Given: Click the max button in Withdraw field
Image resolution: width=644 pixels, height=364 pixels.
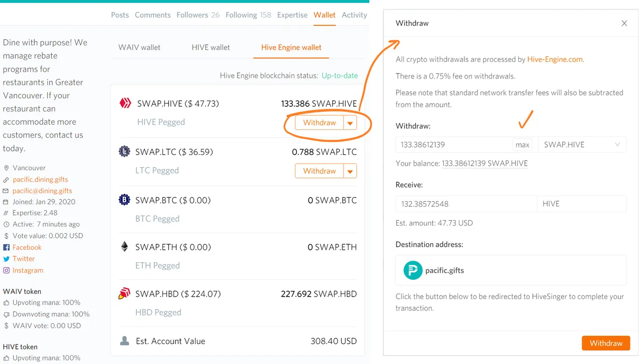Looking at the screenshot, I should (522, 144).
